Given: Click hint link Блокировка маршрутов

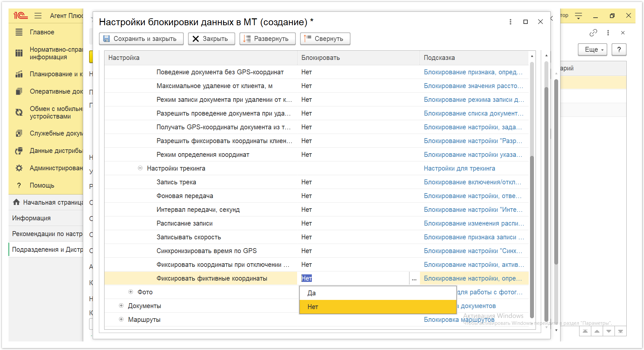Looking at the screenshot, I should 459,320.
